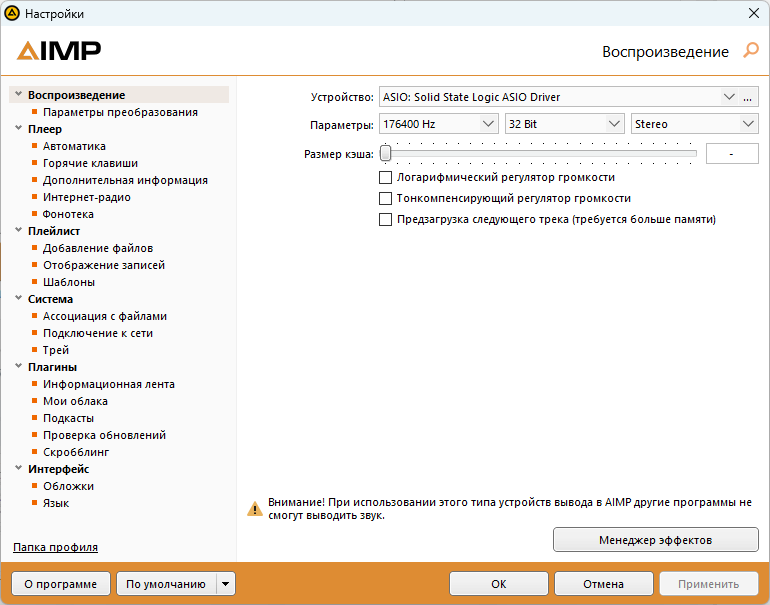
Task: Enable Тонкомпенсирующий регулятор громкости checkbox
Action: (385, 198)
